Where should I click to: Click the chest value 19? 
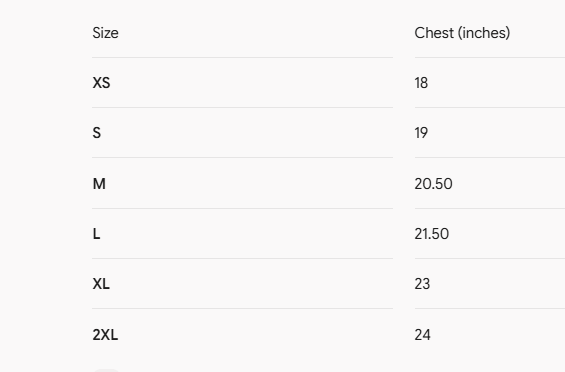pyautogui.click(x=421, y=133)
